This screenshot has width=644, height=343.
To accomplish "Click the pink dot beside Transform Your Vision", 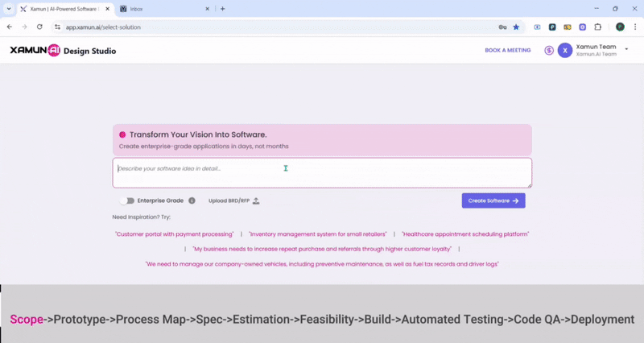I will click(x=122, y=134).
